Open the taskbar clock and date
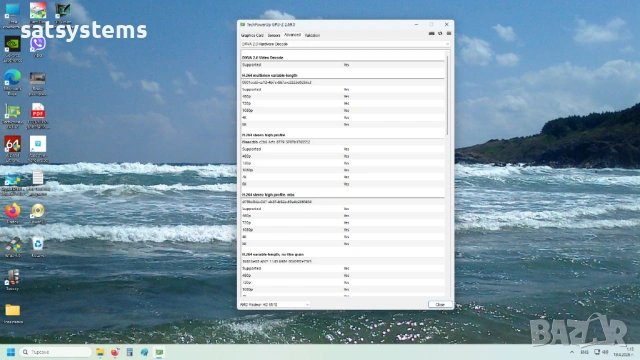Image resolution: width=640 pixels, height=360 pixels. 624,352
